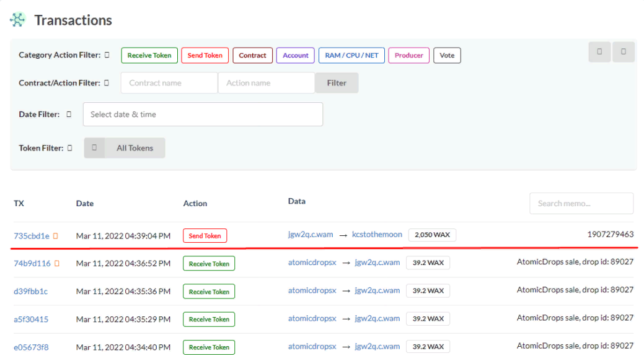Toggle the Account category filter
Viewport: 644px width, 361px height.
[295, 55]
